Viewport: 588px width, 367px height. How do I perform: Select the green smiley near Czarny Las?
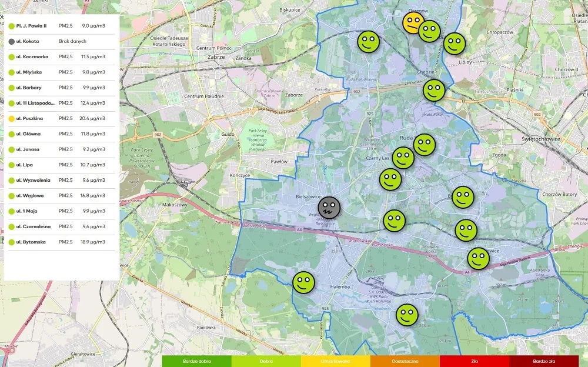pyautogui.click(x=404, y=158)
